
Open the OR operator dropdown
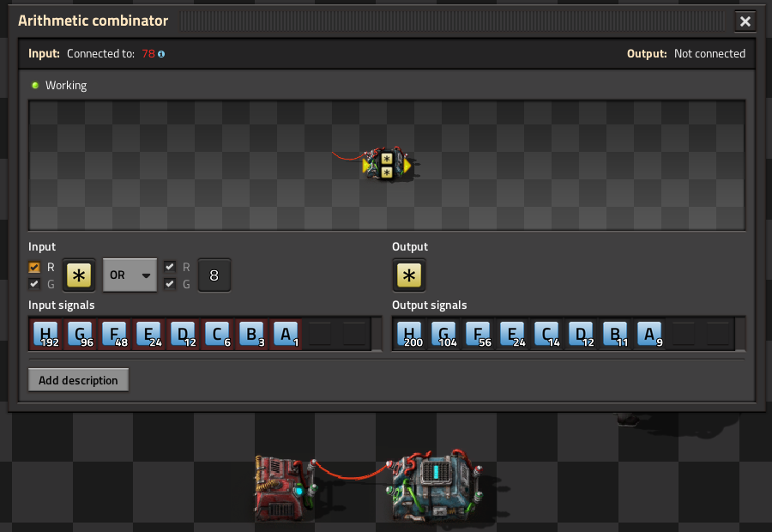pyautogui.click(x=130, y=275)
